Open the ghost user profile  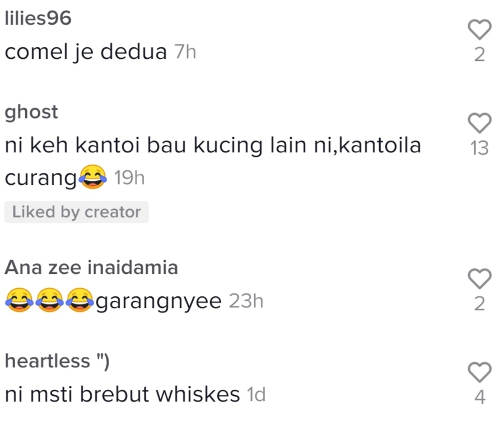pos(31,112)
